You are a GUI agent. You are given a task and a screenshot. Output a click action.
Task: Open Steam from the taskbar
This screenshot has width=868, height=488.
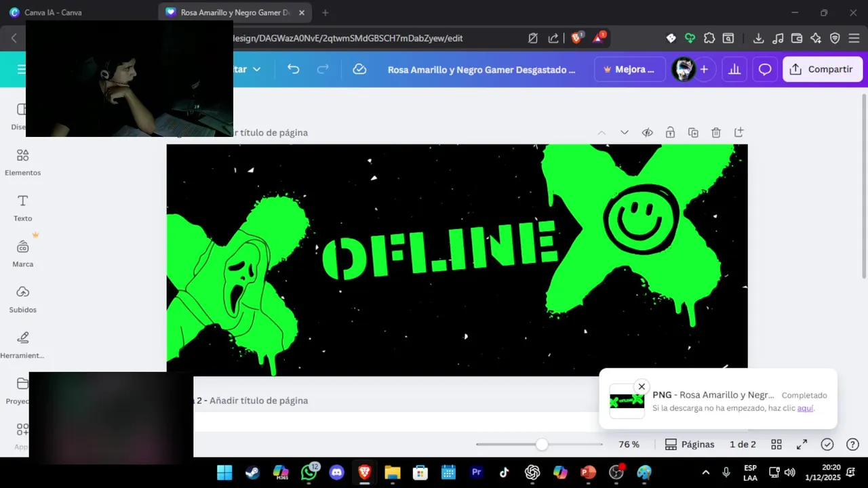pyautogui.click(x=252, y=472)
